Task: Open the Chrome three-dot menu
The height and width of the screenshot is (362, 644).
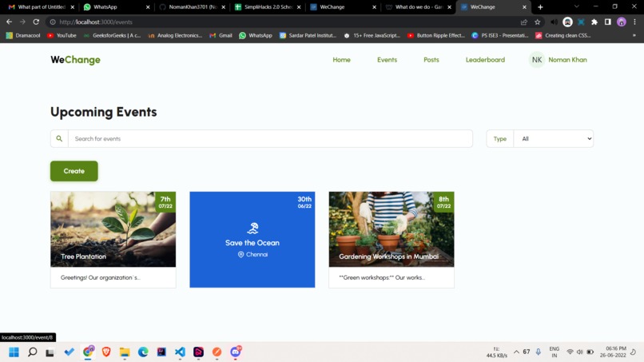Action: (x=634, y=22)
